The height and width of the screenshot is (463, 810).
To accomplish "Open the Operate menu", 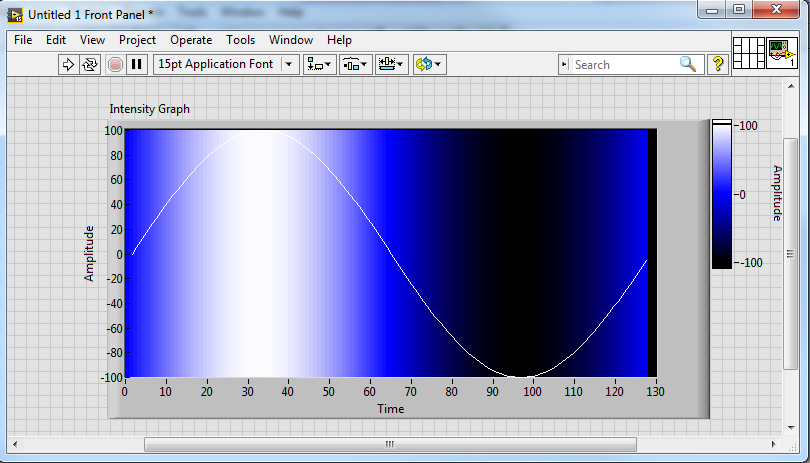I will tap(191, 40).
